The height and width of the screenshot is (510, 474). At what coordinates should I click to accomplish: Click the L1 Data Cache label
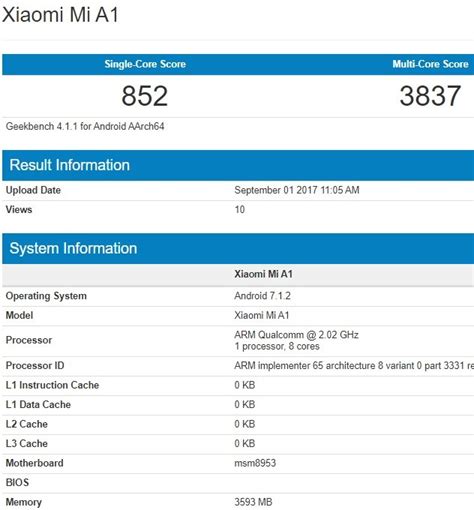pyautogui.click(x=38, y=405)
